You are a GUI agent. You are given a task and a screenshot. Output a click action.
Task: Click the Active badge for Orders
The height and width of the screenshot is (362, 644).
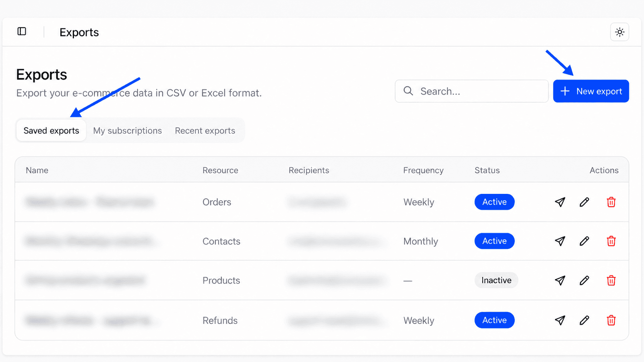[495, 202]
